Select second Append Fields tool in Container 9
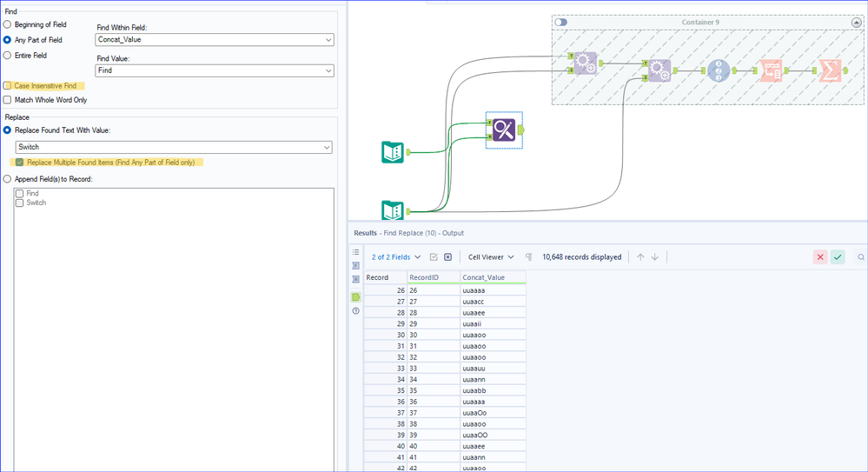 pos(659,71)
